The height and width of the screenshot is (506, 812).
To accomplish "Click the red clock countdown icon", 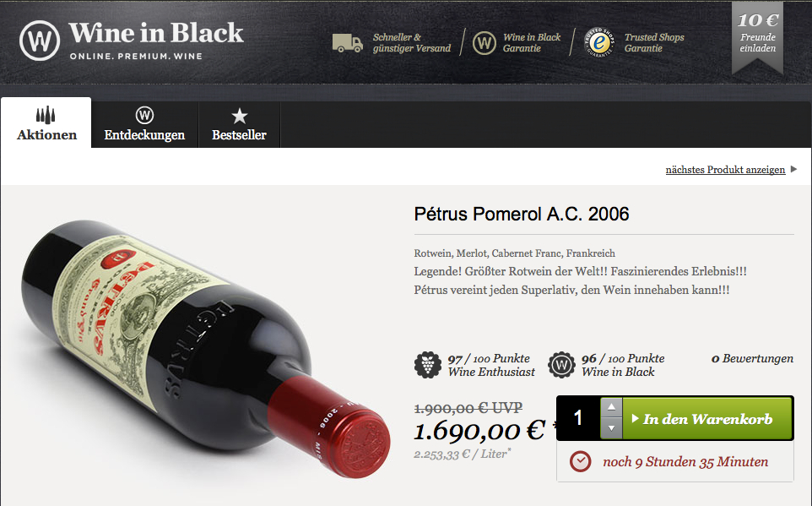I will tap(580, 461).
